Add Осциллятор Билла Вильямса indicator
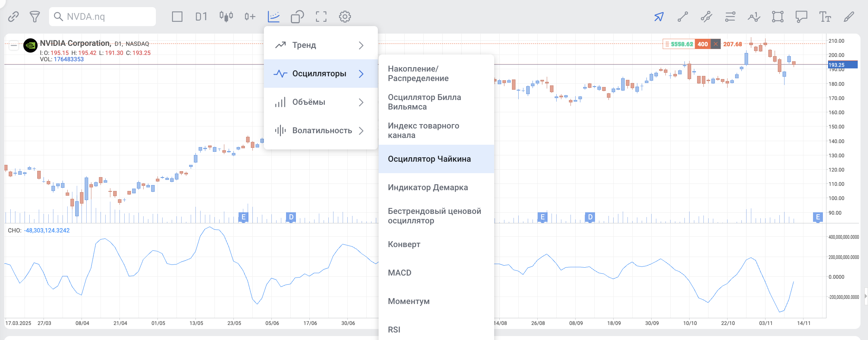This screenshot has height=340, width=868. (436, 102)
